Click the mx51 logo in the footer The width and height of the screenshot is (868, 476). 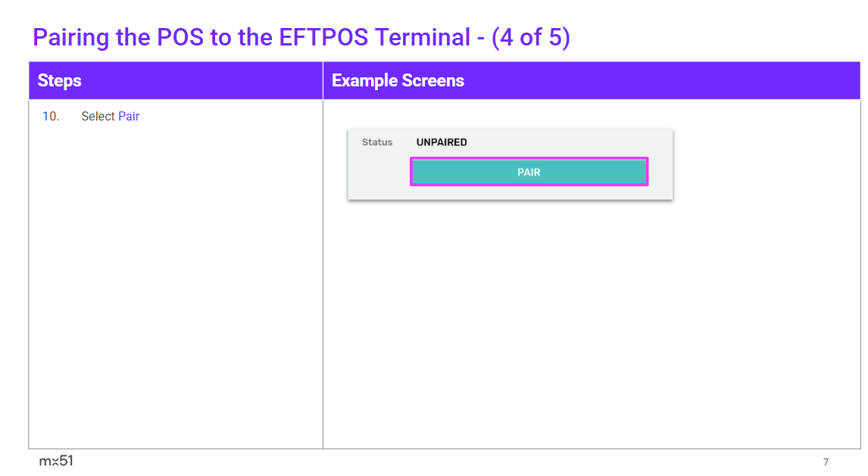click(x=56, y=461)
